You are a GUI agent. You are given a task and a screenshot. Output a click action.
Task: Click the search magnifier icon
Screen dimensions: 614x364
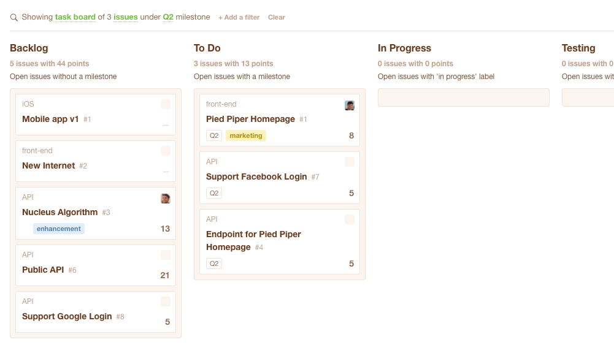click(13, 18)
